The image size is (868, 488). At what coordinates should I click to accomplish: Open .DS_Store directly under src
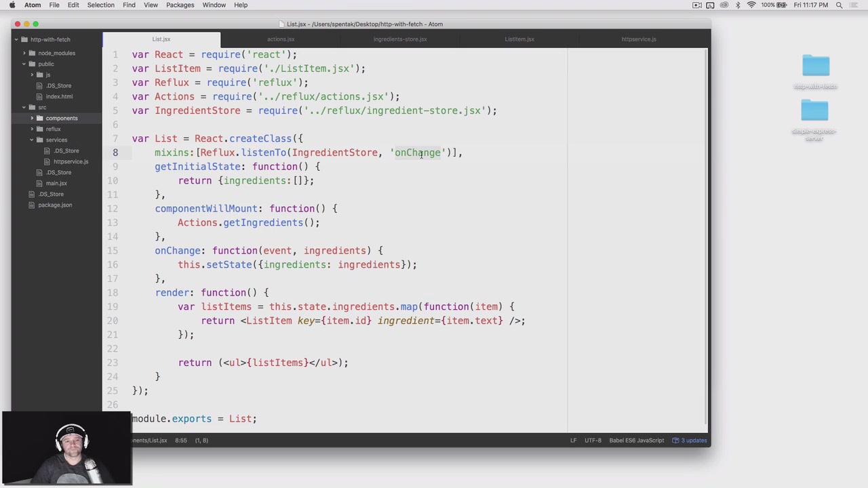click(x=58, y=172)
